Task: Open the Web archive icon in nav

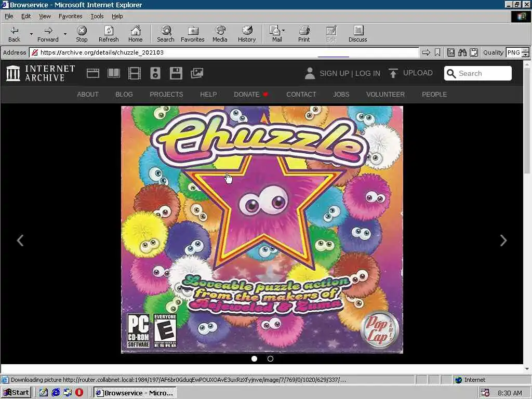Action: [x=92, y=73]
